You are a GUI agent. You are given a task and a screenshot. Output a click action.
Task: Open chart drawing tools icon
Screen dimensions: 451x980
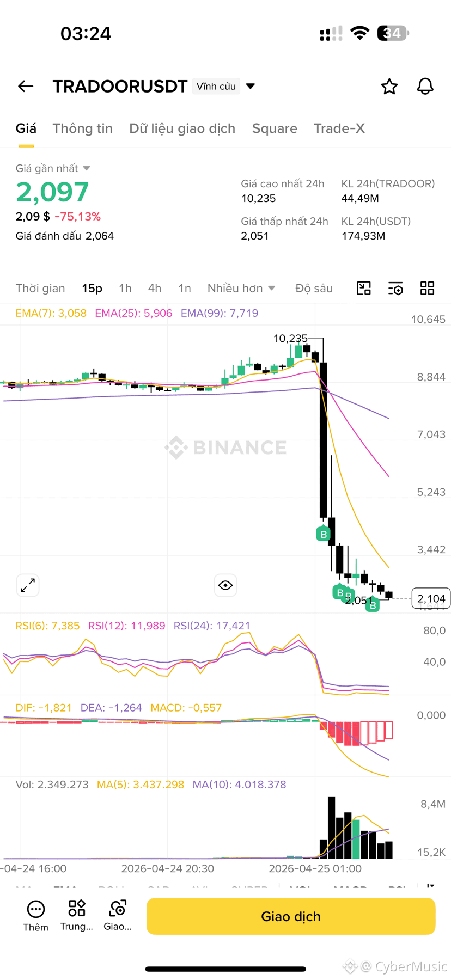364,288
